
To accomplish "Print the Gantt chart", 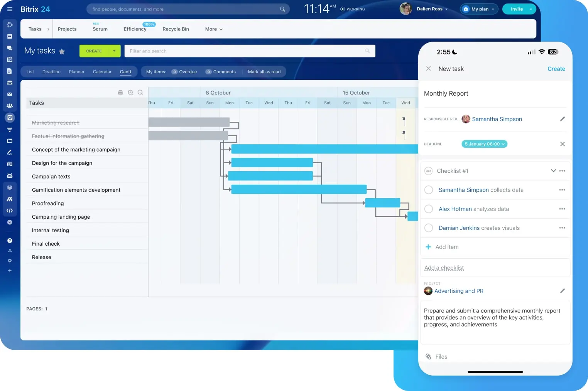I will click(120, 92).
